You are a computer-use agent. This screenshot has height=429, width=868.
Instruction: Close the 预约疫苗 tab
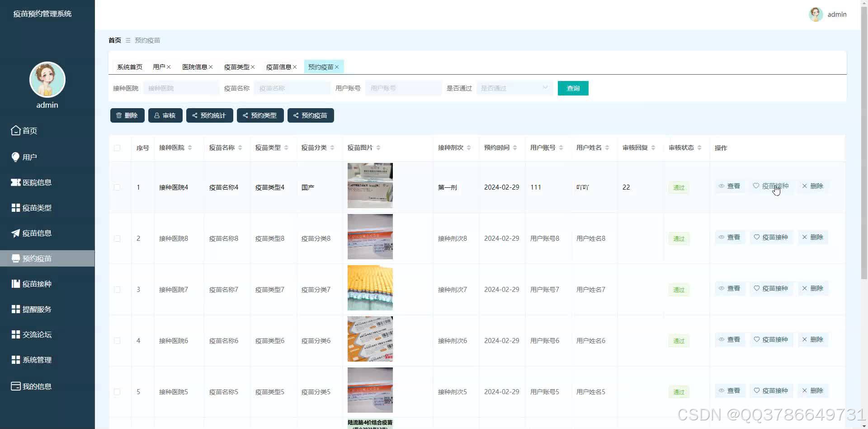337,67
